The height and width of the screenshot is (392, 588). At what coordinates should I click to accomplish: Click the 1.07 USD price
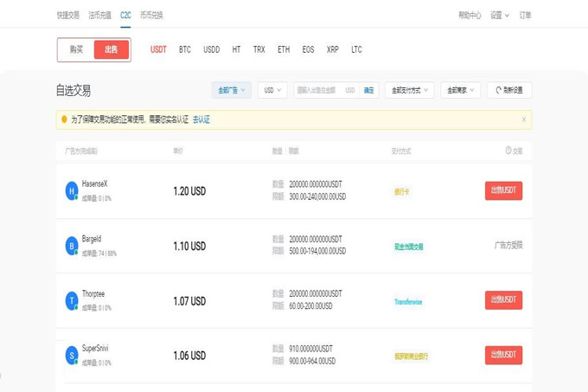click(x=189, y=301)
